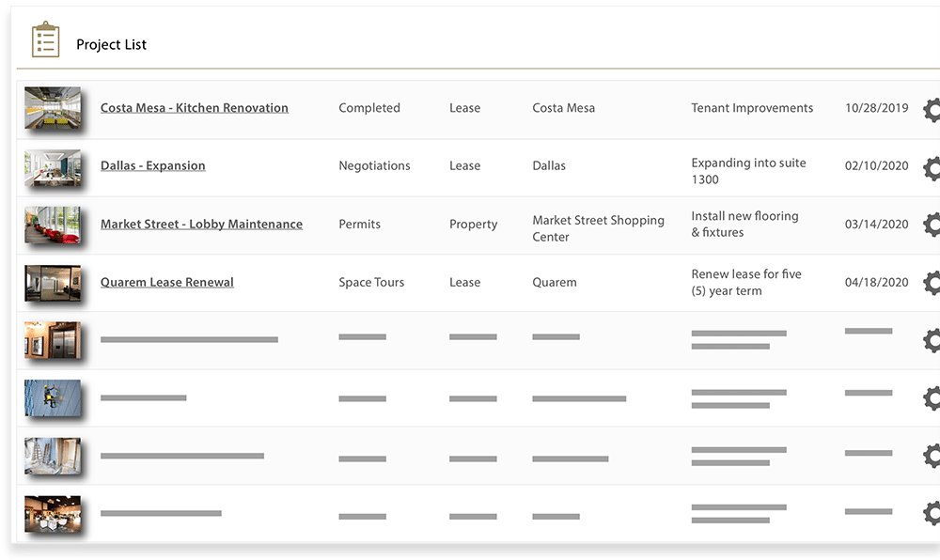Open settings gear on the sixth project row

pos(931,398)
